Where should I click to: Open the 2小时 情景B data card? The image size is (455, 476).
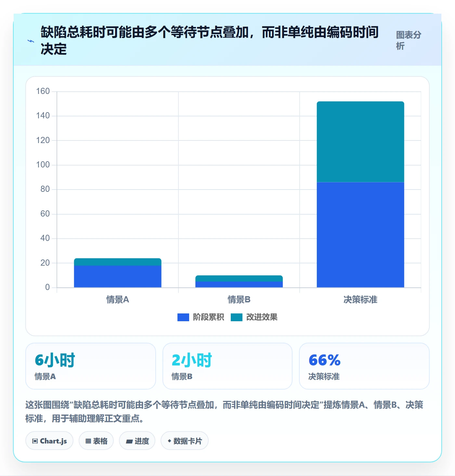click(x=227, y=366)
